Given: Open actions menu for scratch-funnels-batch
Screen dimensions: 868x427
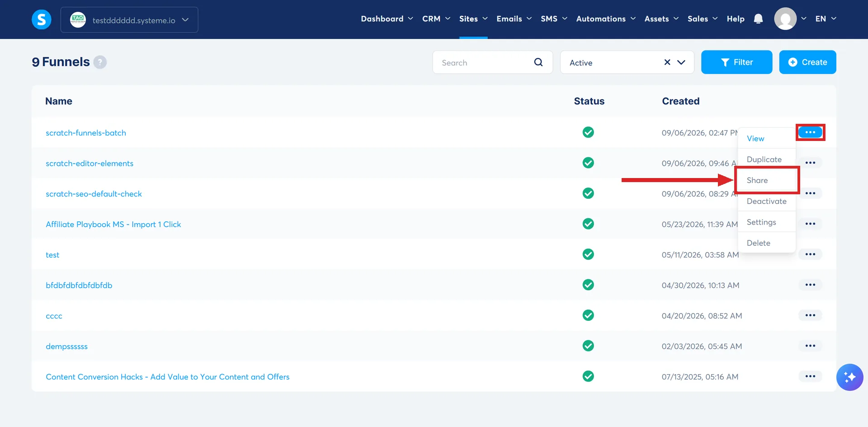Looking at the screenshot, I should pyautogui.click(x=810, y=132).
